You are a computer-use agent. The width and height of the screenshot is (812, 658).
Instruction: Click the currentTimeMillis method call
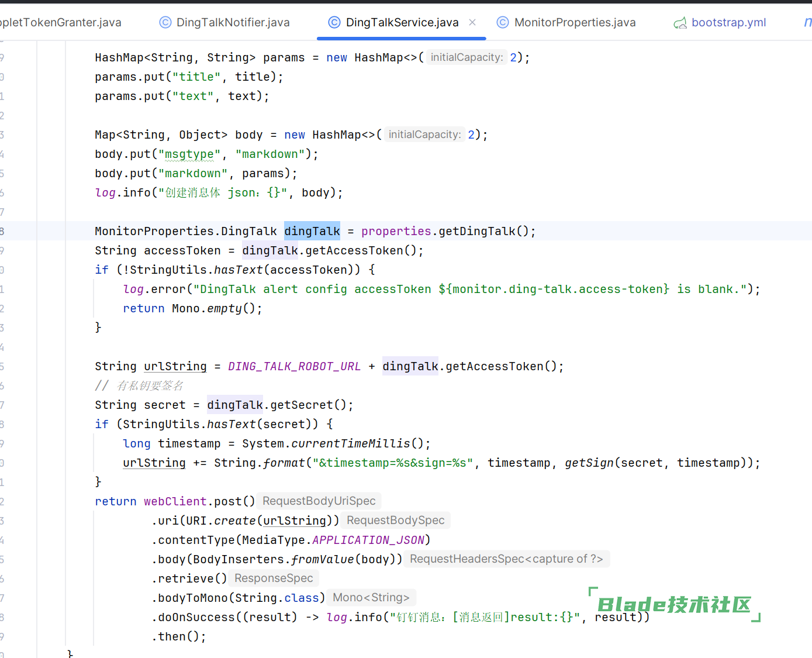351,443
